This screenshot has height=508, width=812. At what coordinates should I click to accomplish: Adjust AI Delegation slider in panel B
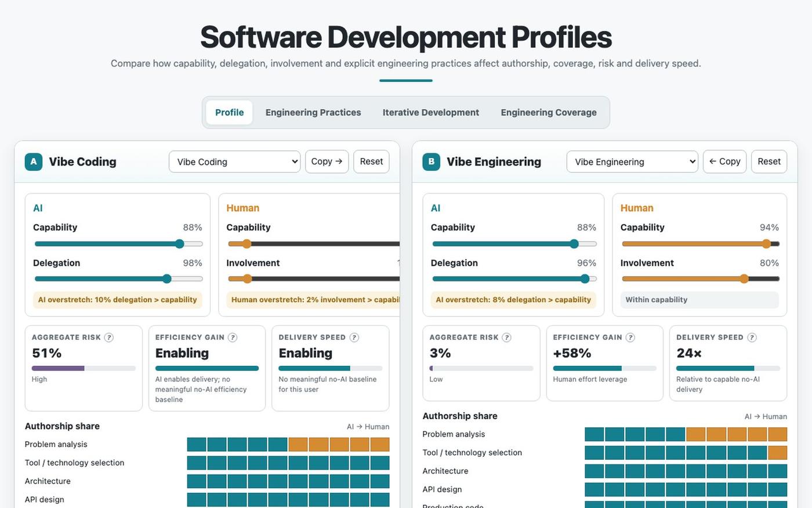514,279
